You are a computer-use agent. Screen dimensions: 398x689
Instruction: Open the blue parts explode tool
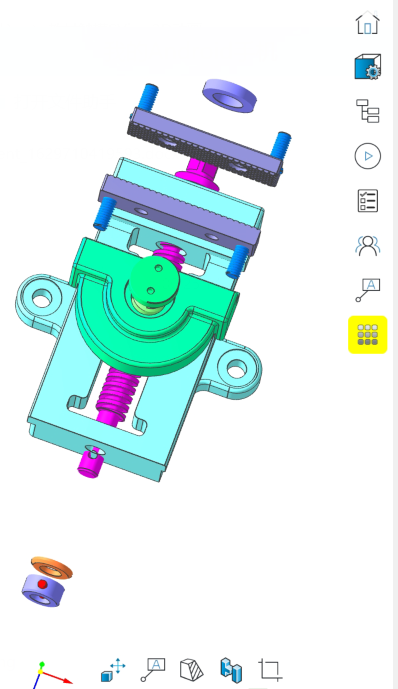pos(231,670)
